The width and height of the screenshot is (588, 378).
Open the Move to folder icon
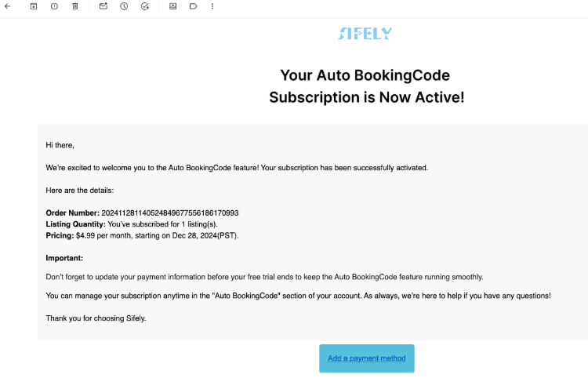pyautogui.click(x=173, y=6)
